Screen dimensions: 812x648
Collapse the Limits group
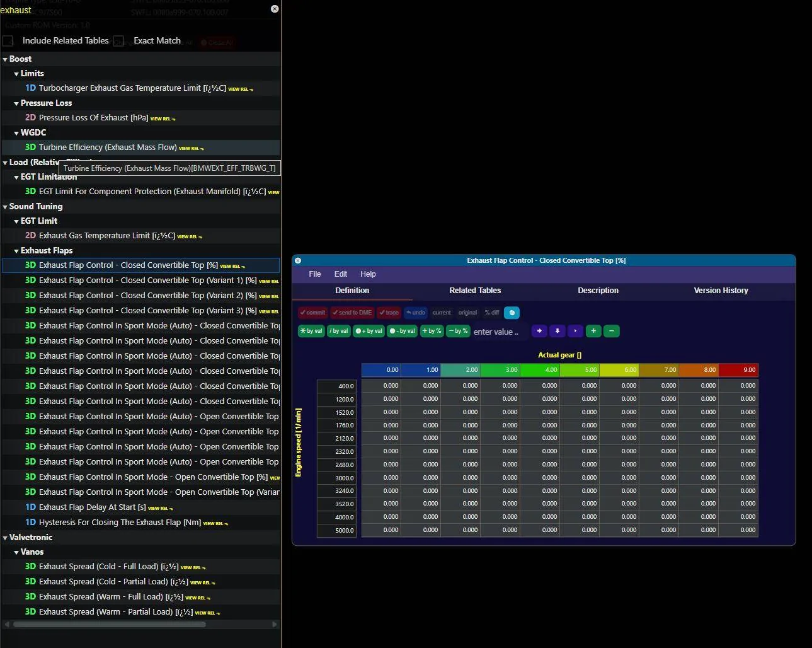tap(16, 74)
